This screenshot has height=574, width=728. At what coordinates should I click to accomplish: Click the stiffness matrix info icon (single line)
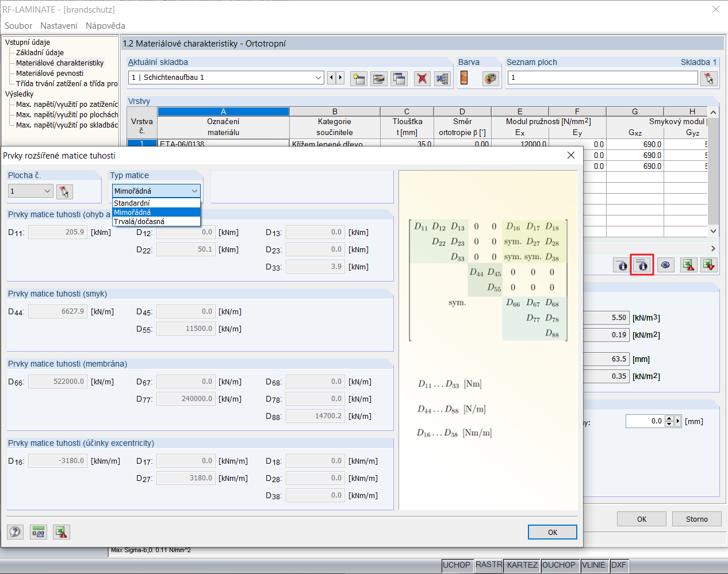[x=622, y=265]
